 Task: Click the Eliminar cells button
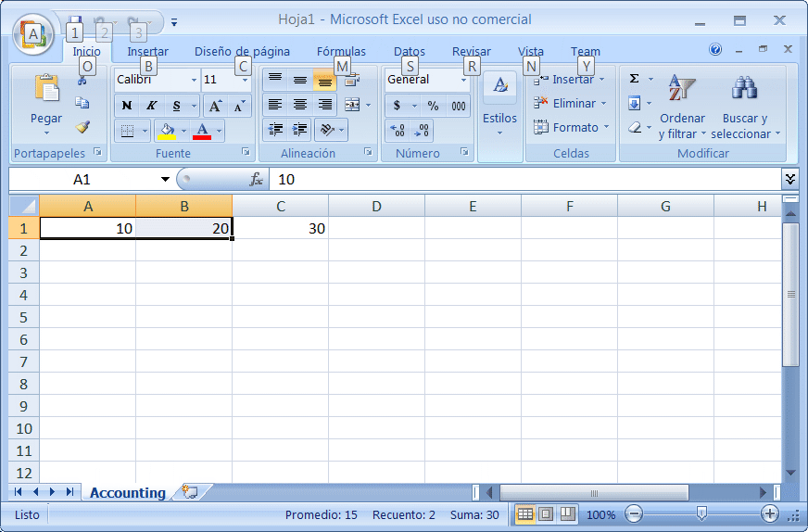(571, 103)
